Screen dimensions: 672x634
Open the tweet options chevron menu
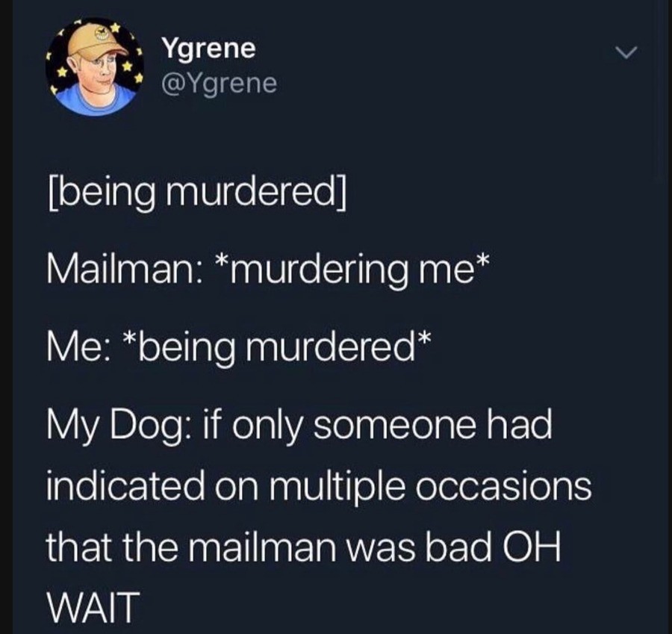[626, 52]
